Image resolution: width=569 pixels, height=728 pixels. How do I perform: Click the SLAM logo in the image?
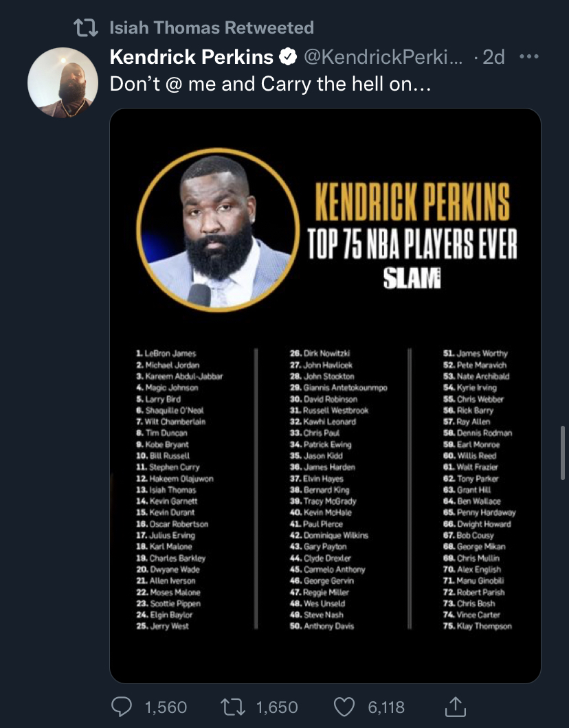click(x=412, y=278)
